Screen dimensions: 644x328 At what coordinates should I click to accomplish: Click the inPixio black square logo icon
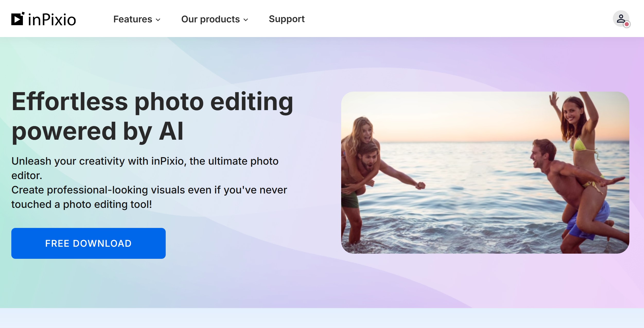[17, 19]
